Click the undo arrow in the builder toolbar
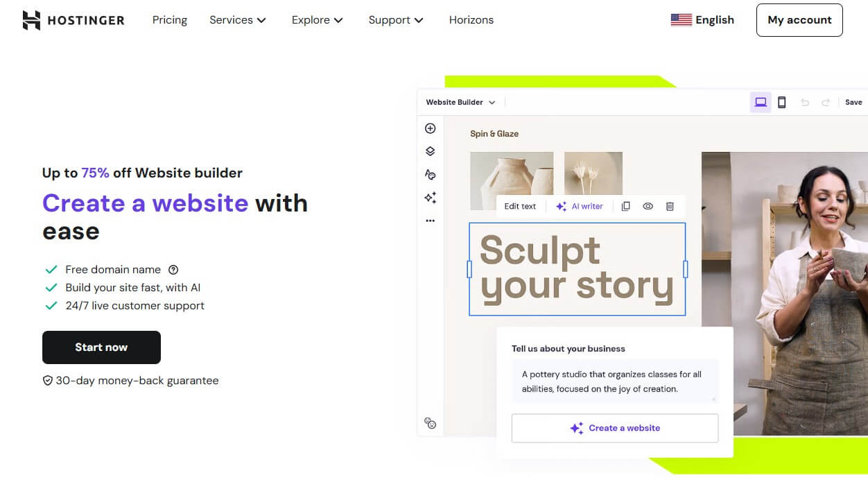 coord(804,102)
